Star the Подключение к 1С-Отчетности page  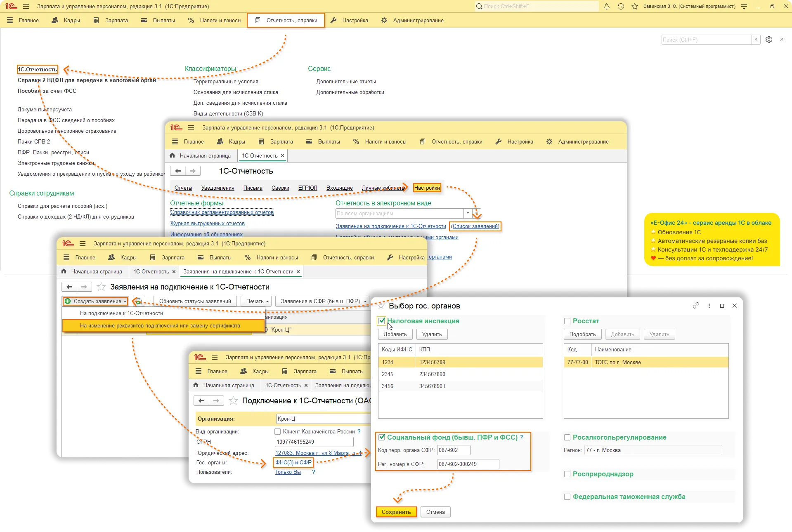233,400
